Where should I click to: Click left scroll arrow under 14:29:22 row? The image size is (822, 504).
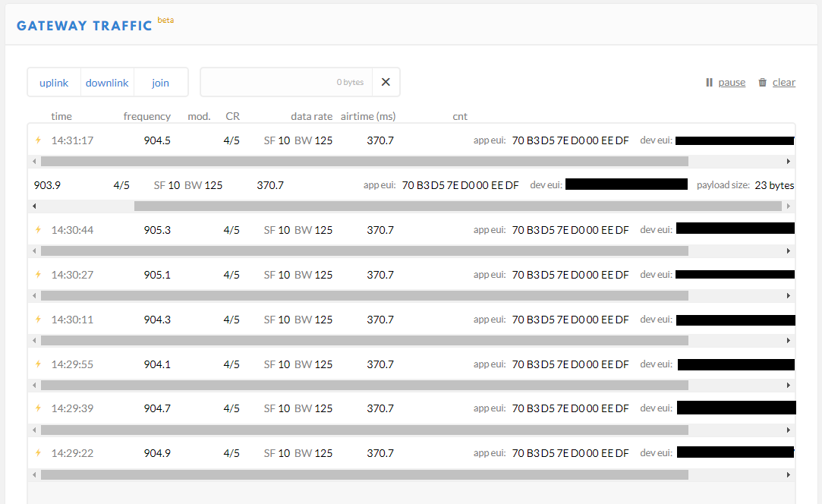tap(35, 475)
